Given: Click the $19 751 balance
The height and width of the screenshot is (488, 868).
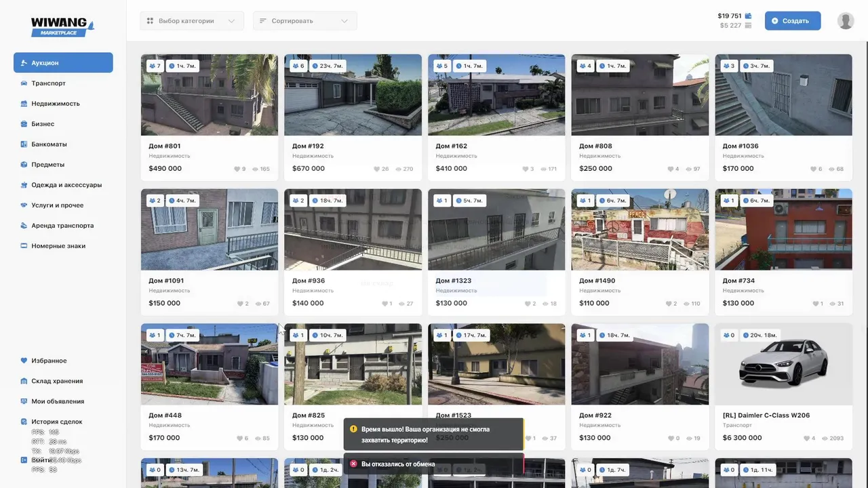Looking at the screenshot, I should pyautogui.click(x=730, y=16).
